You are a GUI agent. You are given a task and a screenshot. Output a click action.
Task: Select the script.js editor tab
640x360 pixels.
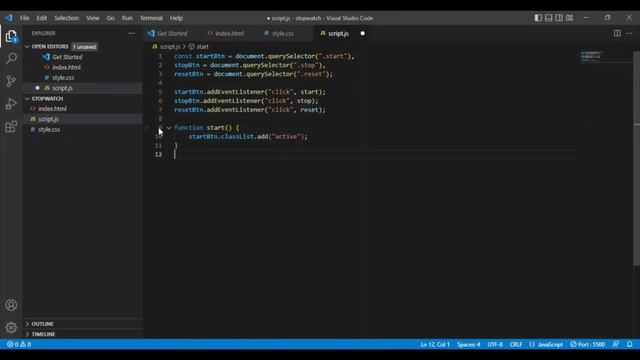point(338,33)
